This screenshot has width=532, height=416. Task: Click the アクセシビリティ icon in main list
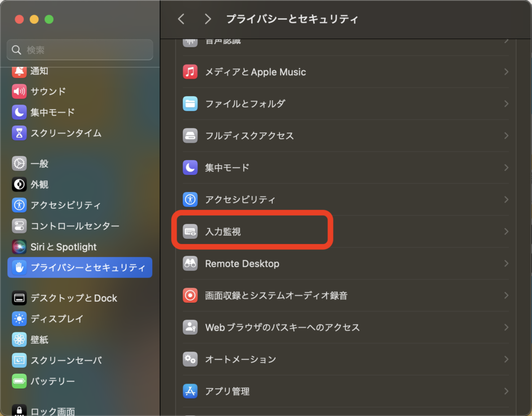190,199
